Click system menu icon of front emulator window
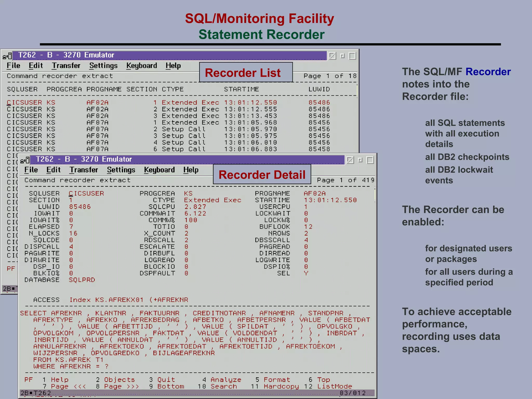This screenshot has width=532, height=399. coord(25,160)
